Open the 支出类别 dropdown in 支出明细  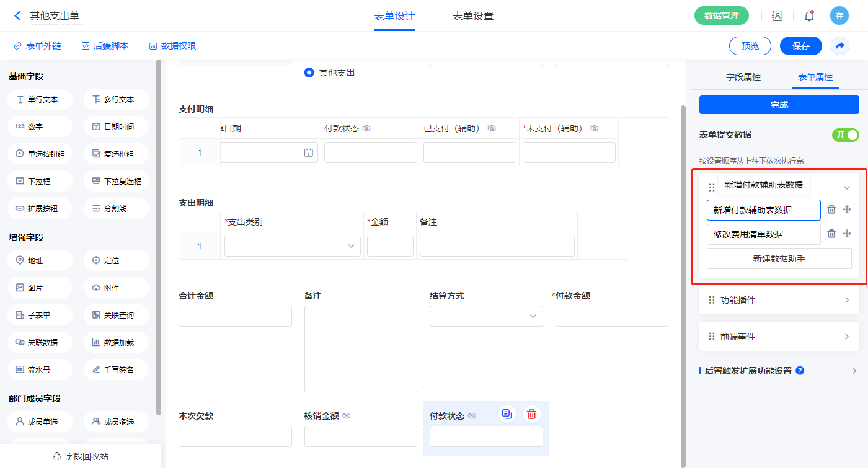292,246
